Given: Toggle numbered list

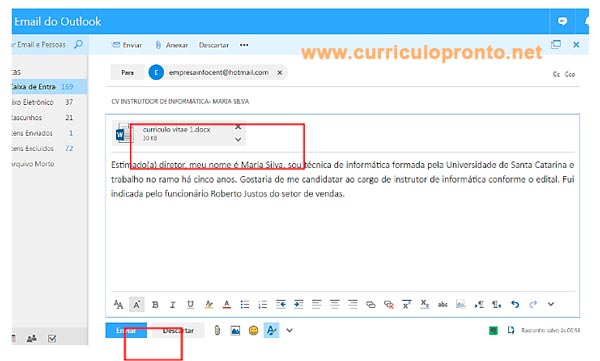Looking at the screenshot, I should pos(262,304).
